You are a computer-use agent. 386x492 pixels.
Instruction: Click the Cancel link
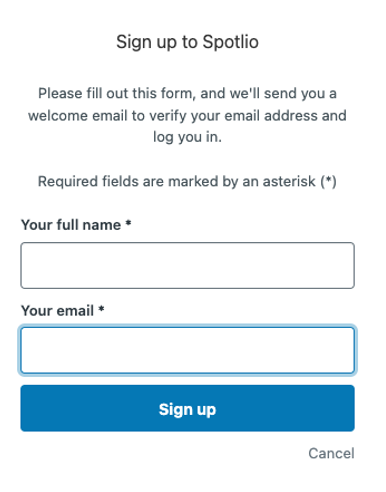click(331, 453)
